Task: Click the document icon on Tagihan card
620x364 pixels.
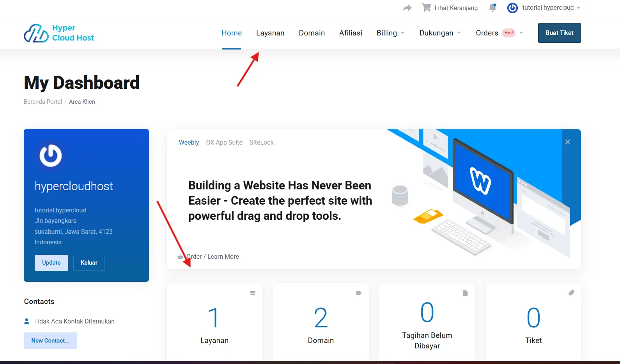Action: pyautogui.click(x=465, y=293)
